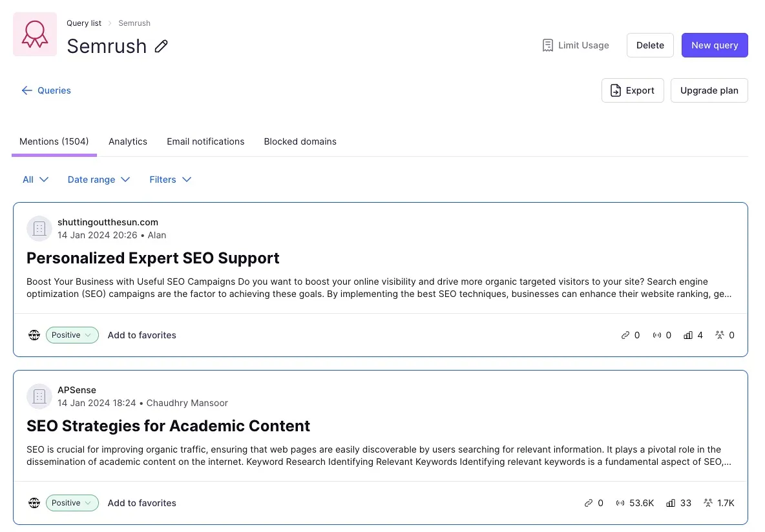Add SEO Strategies for Academic Content to favorites
Screen dimensions: 765x532
click(x=142, y=503)
